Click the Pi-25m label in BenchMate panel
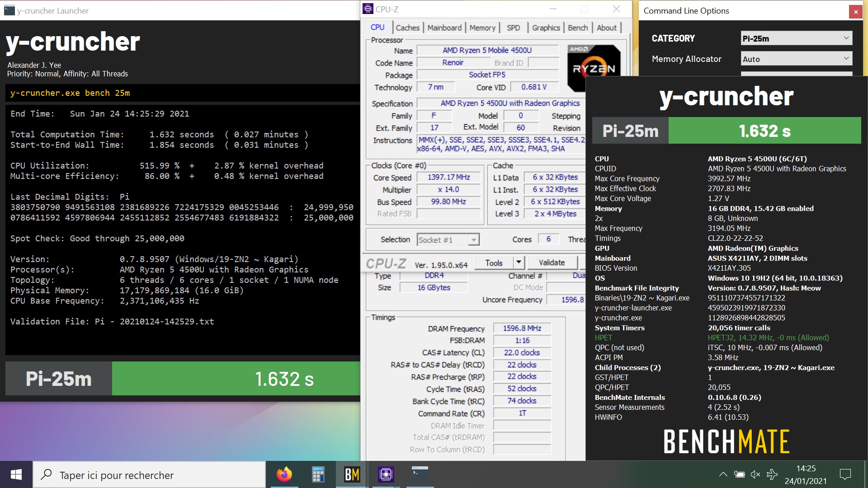Viewport: 868px width, 488px height. click(x=630, y=131)
